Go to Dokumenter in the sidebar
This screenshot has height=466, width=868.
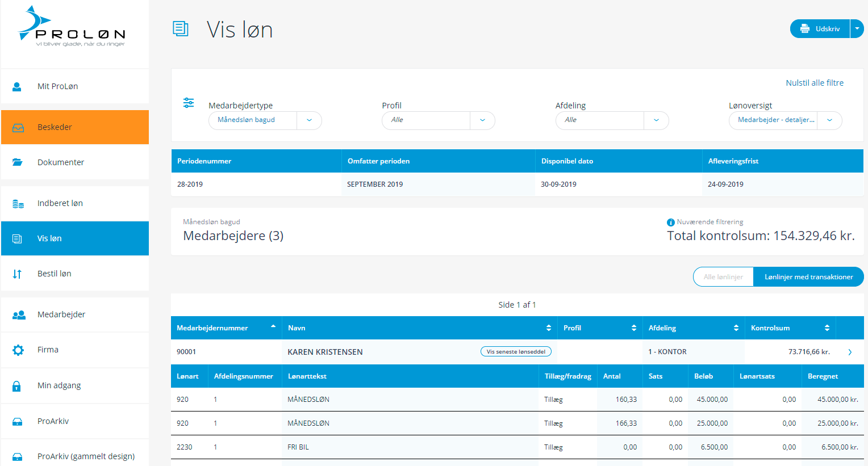point(61,162)
